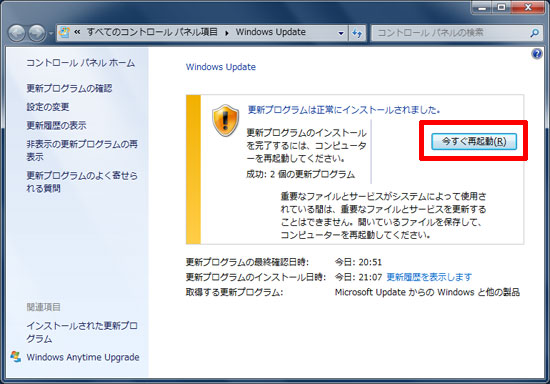Select the Windows Update breadcrumb
This screenshot has width=550, height=384.
pyautogui.click(x=270, y=32)
